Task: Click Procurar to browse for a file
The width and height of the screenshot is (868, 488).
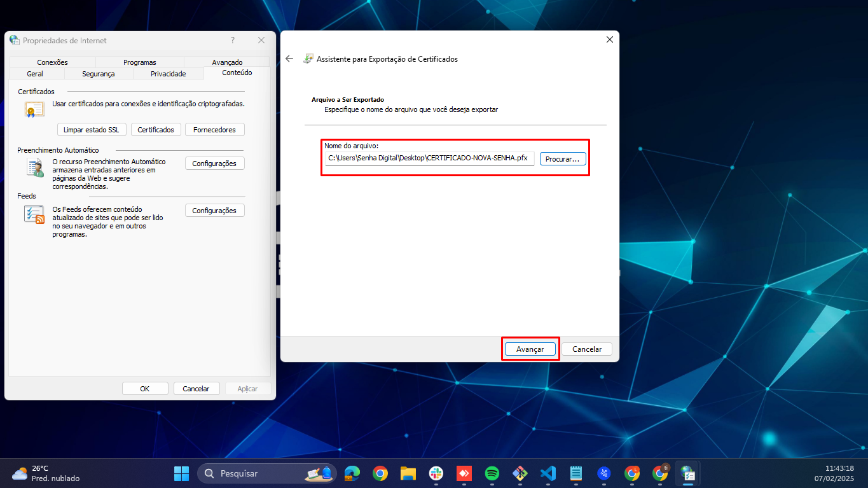Action: [563, 159]
